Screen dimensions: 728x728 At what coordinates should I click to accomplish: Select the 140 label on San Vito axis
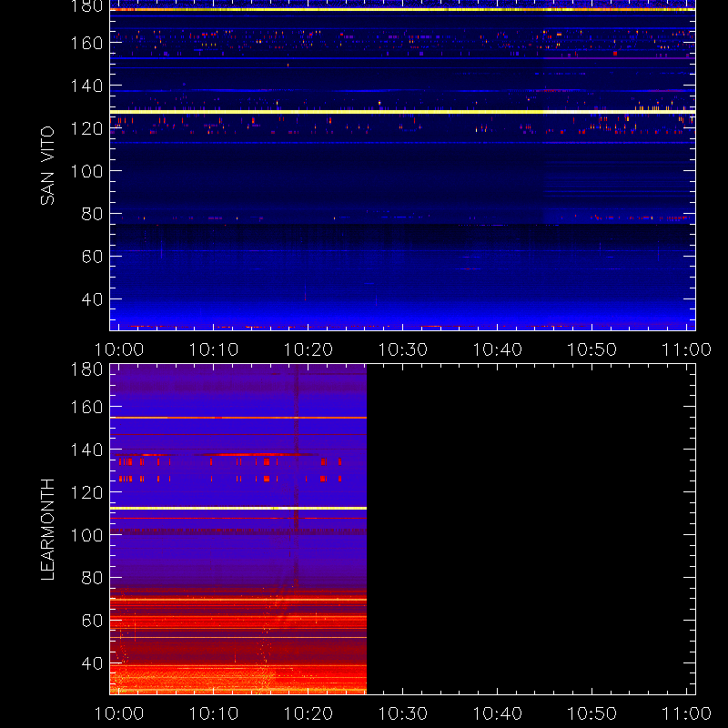[86, 86]
